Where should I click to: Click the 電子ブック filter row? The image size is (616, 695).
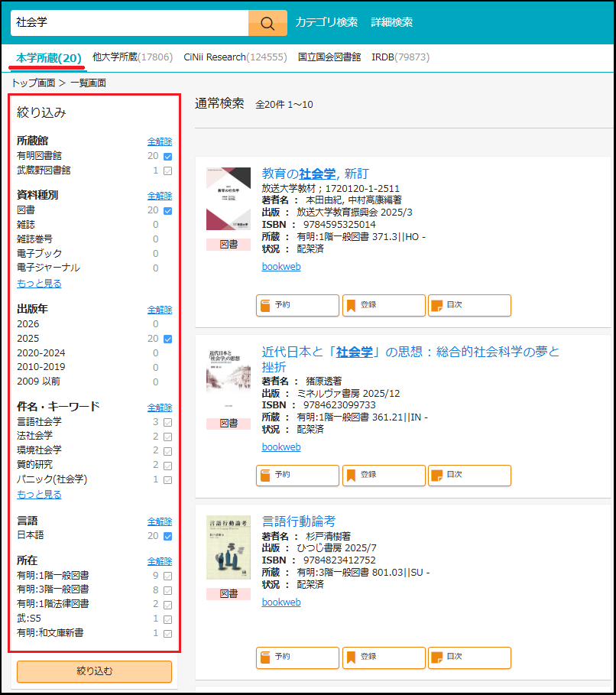[95, 254]
